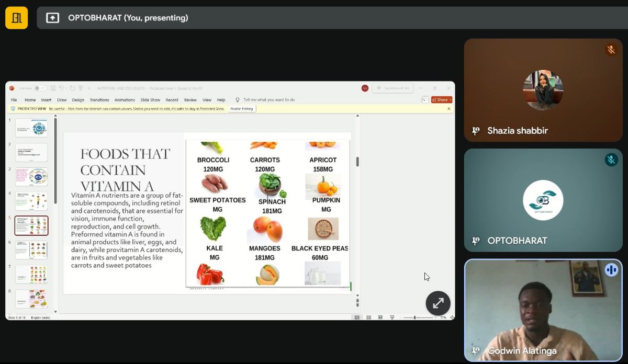Click the lightbulb Tell me icon
Image resolution: width=628 pixels, height=364 pixels.
point(237,100)
